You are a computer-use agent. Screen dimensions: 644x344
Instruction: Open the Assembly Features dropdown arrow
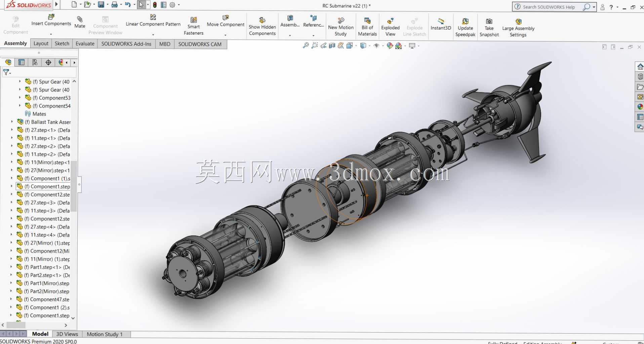[x=290, y=35]
